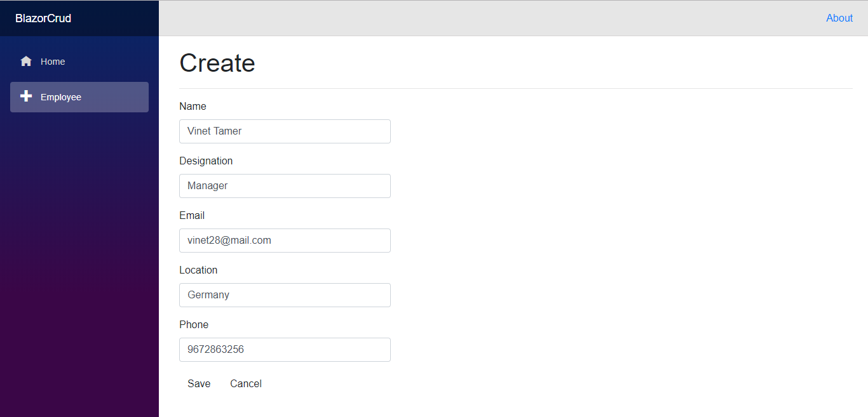Open the About link

click(839, 18)
